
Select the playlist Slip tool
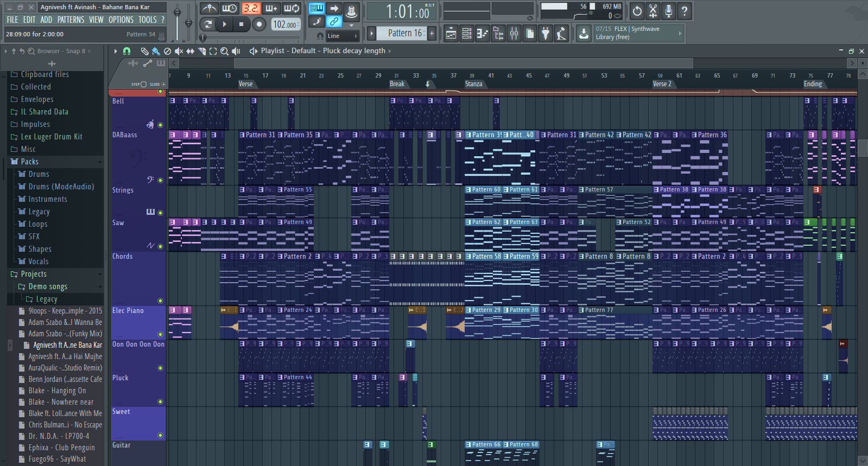coord(190,51)
